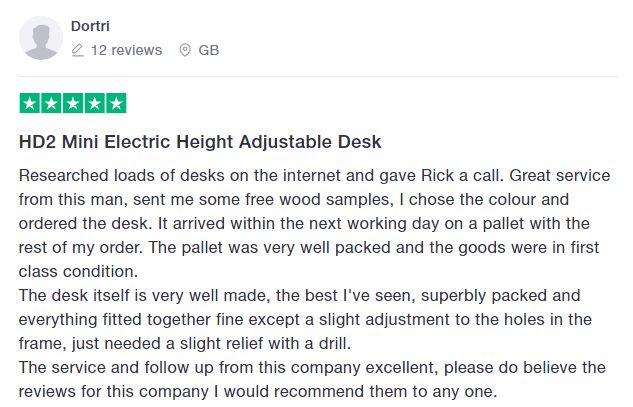
Task: Open the Dortri reviewer profile name
Action: click(x=91, y=25)
